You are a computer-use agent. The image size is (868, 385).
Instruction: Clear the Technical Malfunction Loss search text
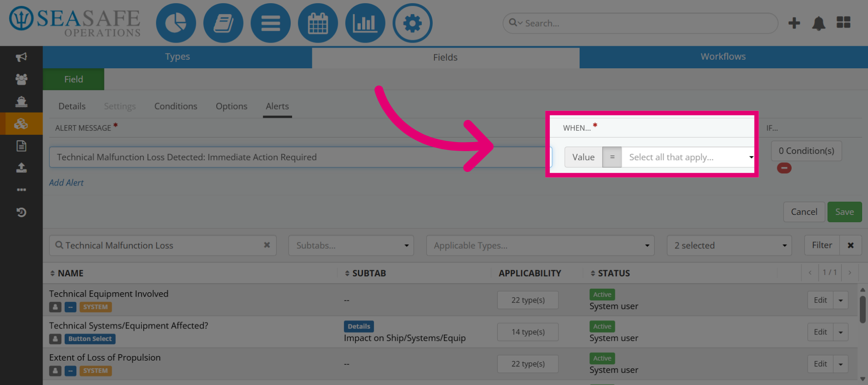(267, 245)
